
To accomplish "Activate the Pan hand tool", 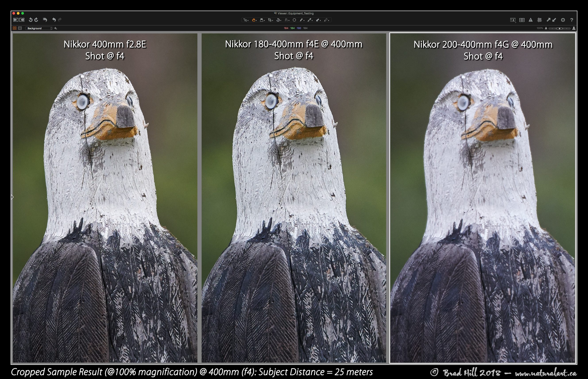I will pos(254,20).
